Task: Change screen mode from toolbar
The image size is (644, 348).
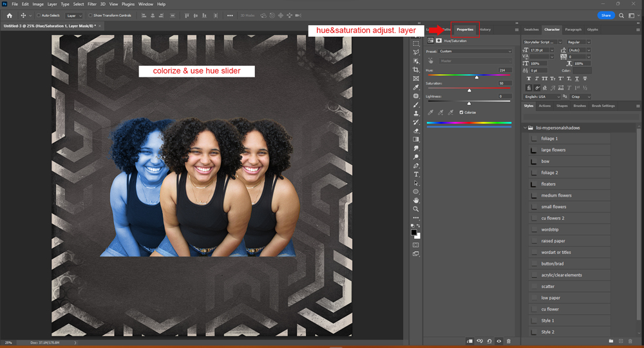Action: click(x=415, y=253)
